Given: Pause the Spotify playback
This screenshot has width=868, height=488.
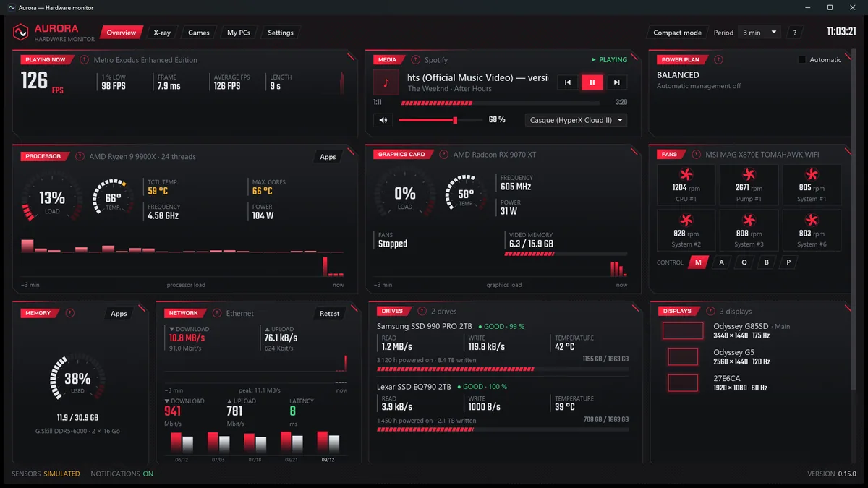Looking at the screenshot, I should click(592, 82).
